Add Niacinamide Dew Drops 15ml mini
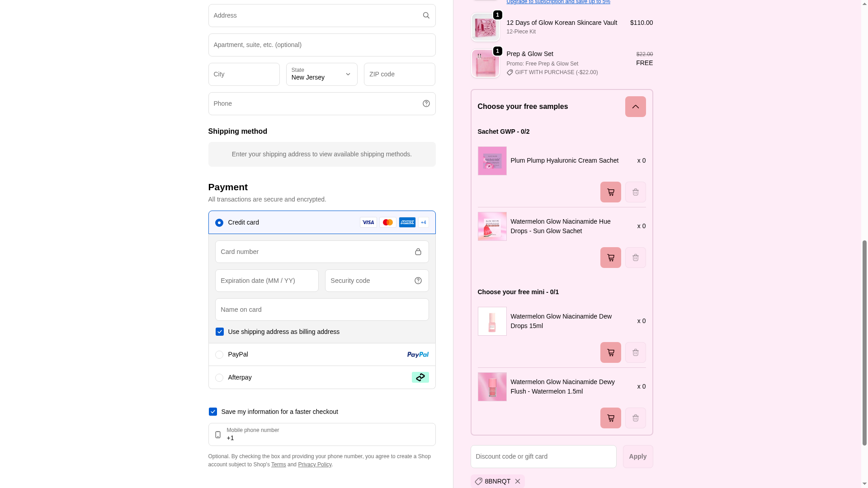Screen dimensions: 868x488 click(x=610, y=352)
